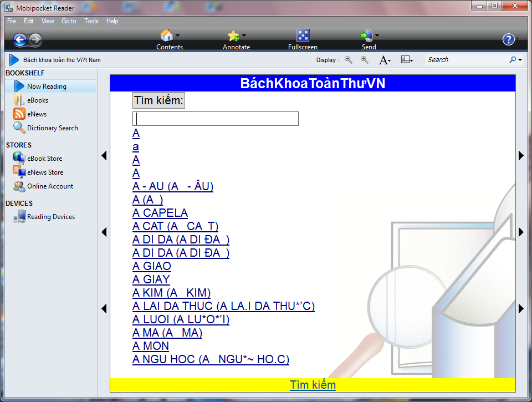
Task: Go back with the blue back arrow
Action: pos(20,40)
